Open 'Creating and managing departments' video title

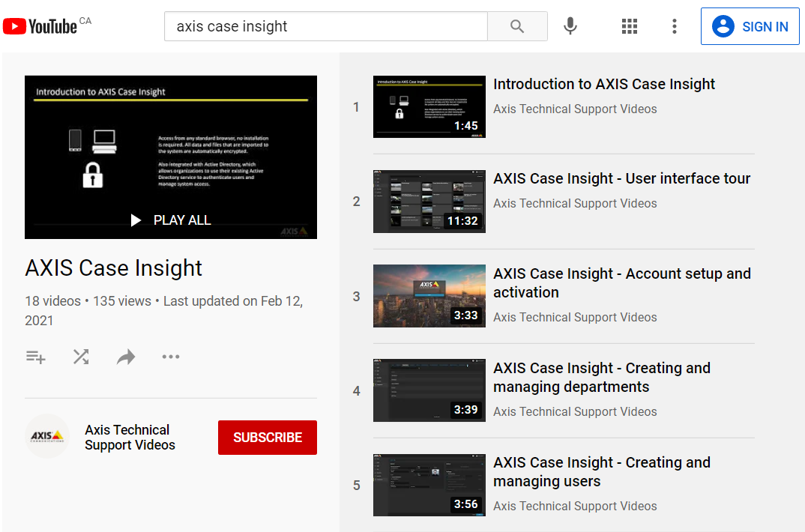pyautogui.click(x=602, y=377)
